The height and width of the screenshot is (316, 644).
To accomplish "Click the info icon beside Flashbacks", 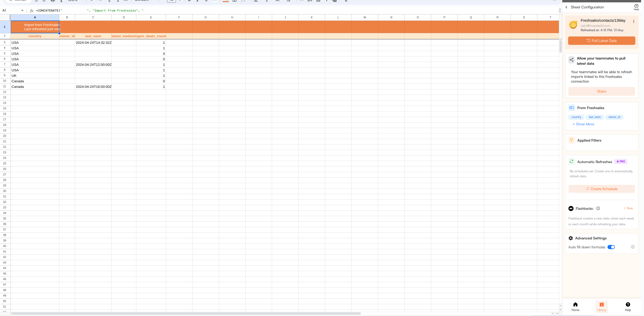I will pyautogui.click(x=598, y=208).
